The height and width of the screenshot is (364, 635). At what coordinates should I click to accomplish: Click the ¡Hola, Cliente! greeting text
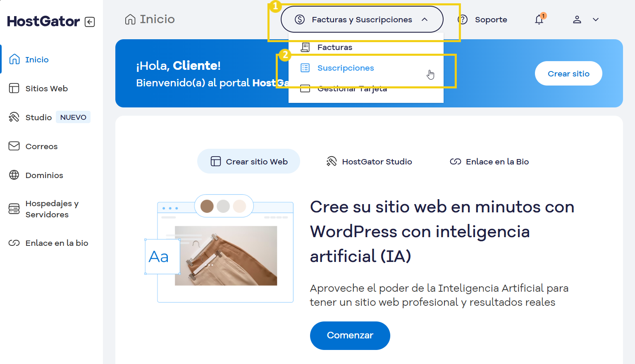pyautogui.click(x=179, y=66)
